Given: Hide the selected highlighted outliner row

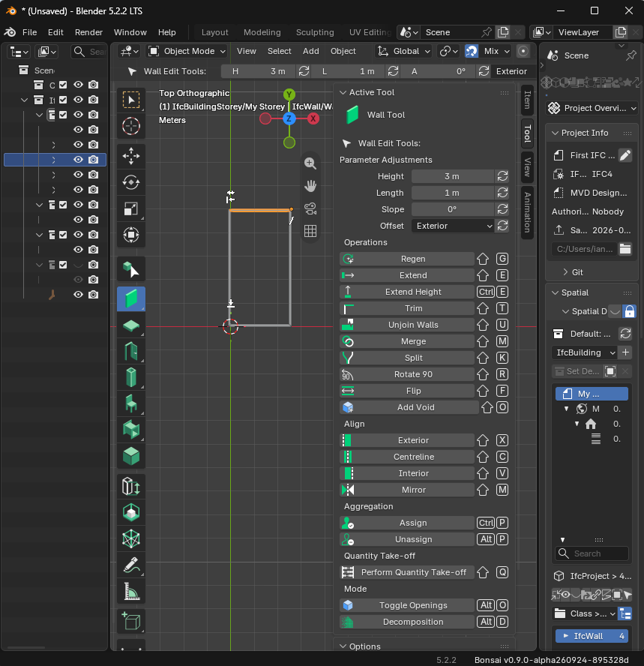Looking at the screenshot, I should tap(79, 160).
